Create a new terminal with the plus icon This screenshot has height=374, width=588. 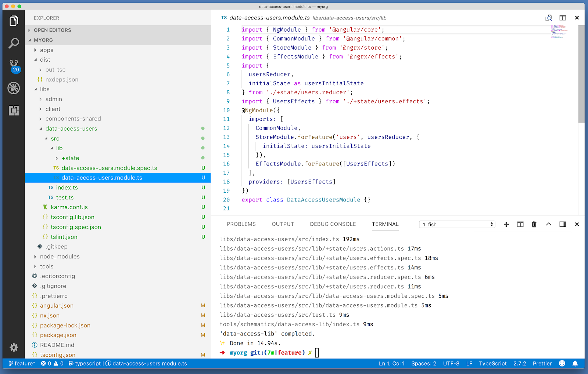506,224
